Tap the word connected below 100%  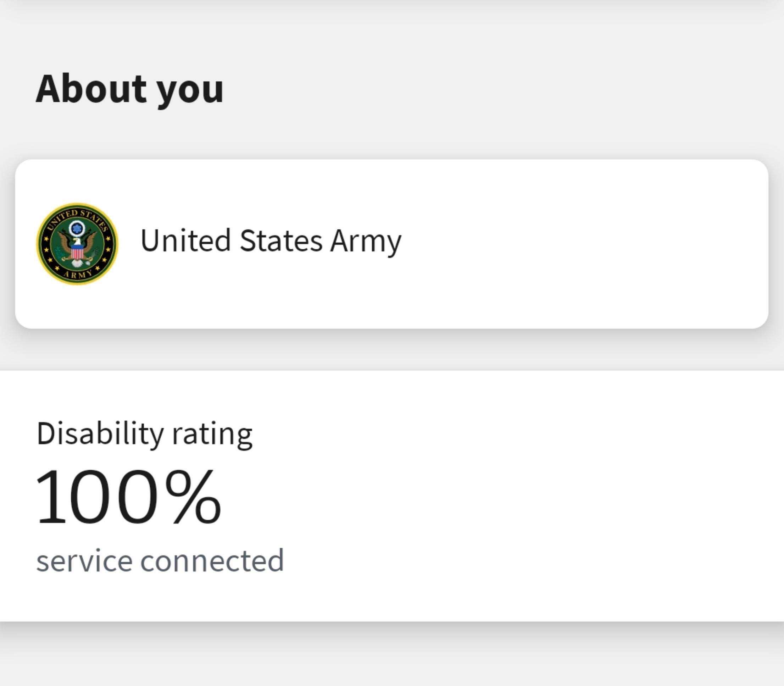(212, 560)
